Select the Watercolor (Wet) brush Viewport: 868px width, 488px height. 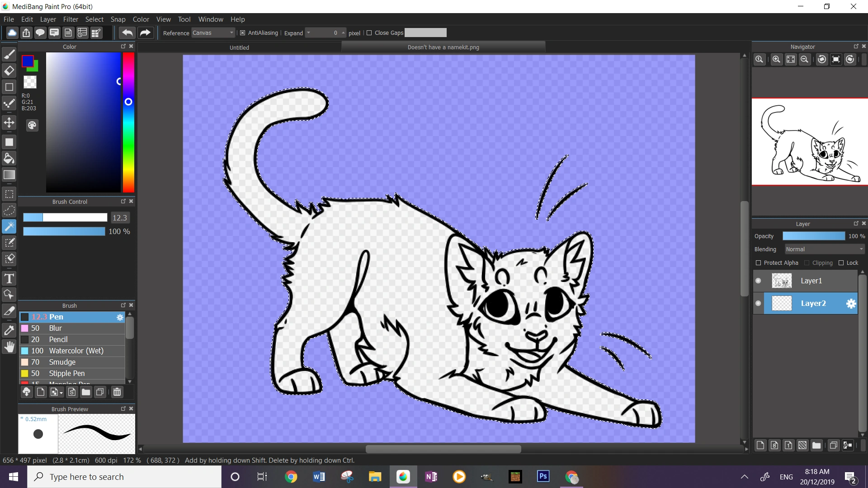pos(76,351)
